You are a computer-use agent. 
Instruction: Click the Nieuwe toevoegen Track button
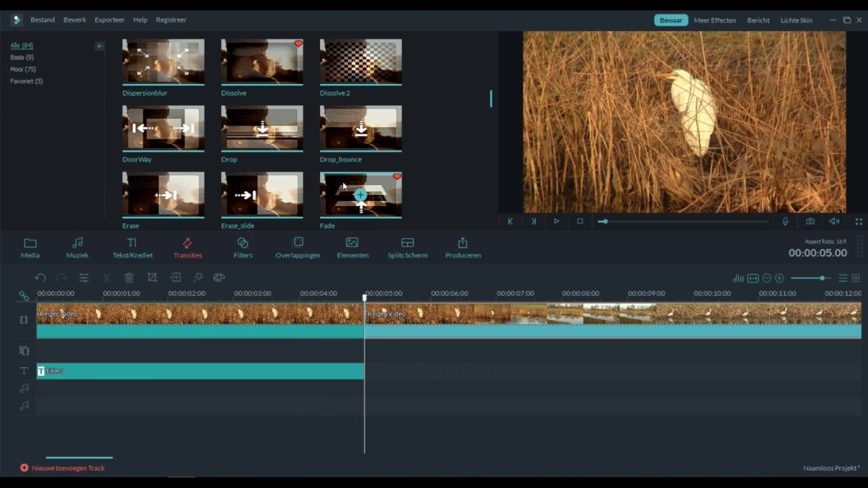(x=62, y=468)
